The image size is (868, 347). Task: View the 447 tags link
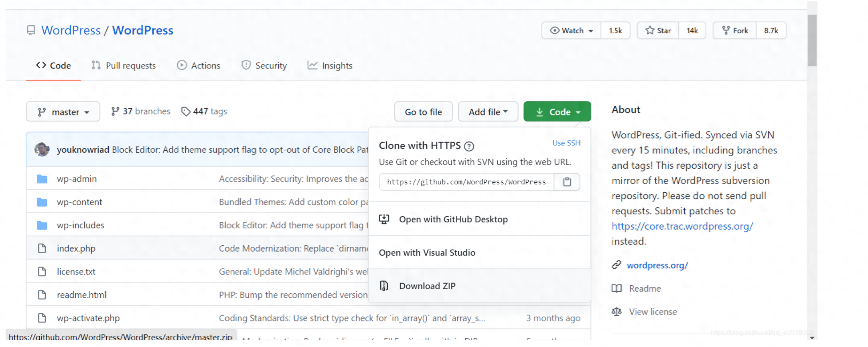click(x=204, y=111)
